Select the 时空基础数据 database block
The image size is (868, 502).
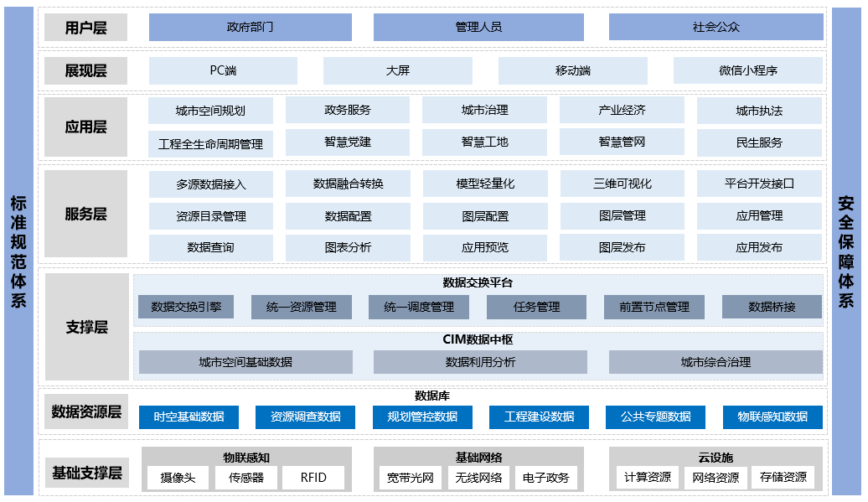point(189,417)
